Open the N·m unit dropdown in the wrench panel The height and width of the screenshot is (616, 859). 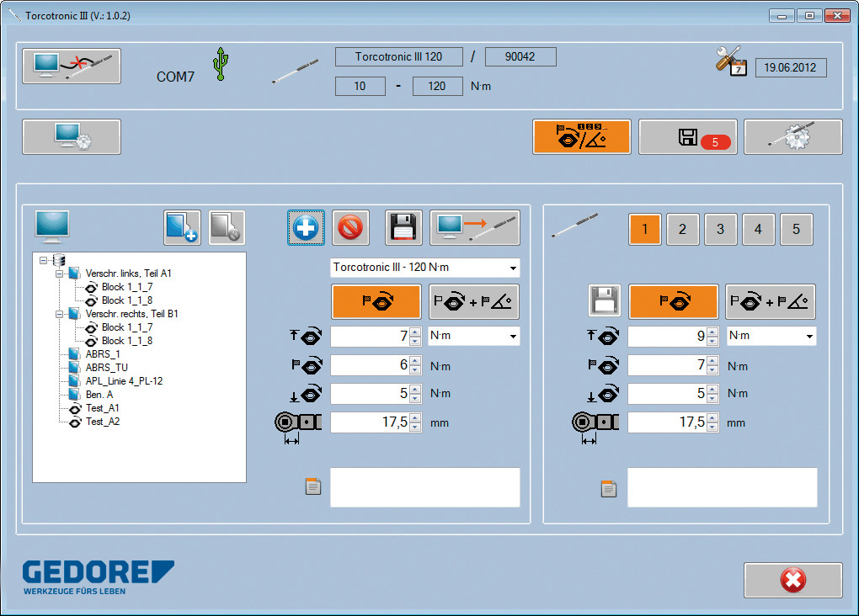coord(771,337)
